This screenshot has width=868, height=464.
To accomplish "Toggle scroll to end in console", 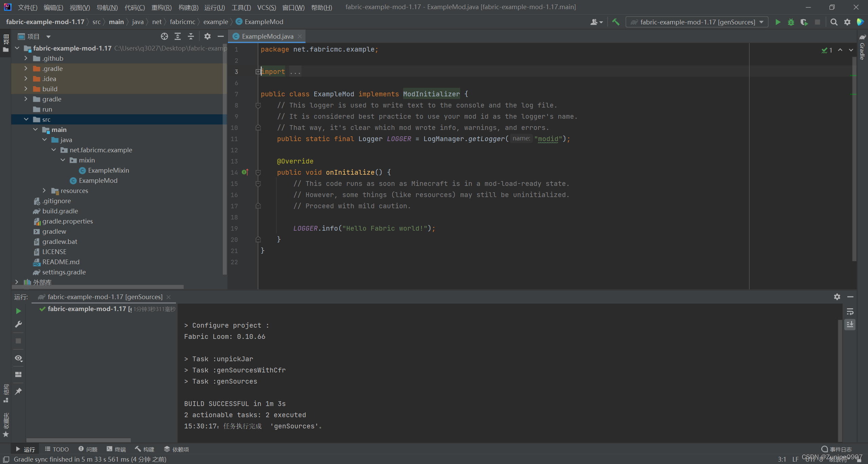I will pos(850,325).
